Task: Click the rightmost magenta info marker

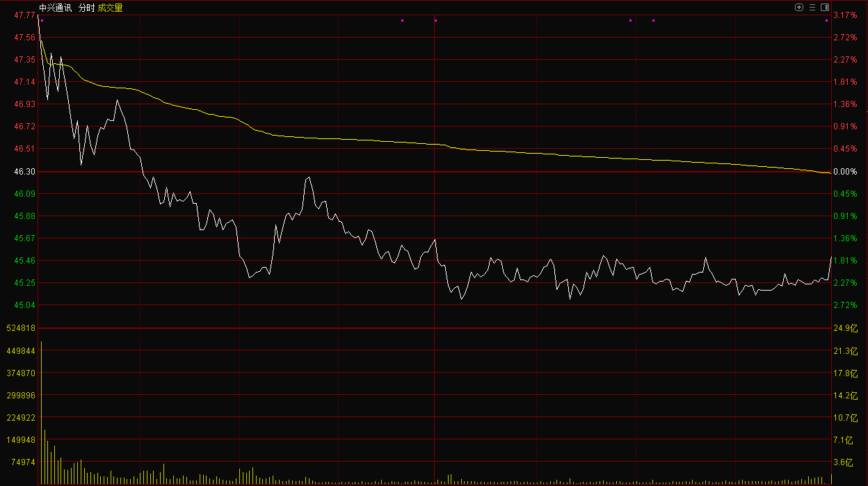Action: pos(827,21)
